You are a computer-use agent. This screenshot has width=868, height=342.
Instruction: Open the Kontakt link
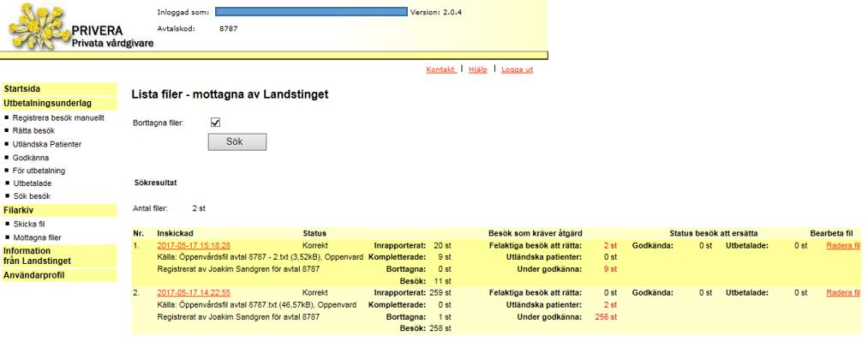[x=441, y=69]
